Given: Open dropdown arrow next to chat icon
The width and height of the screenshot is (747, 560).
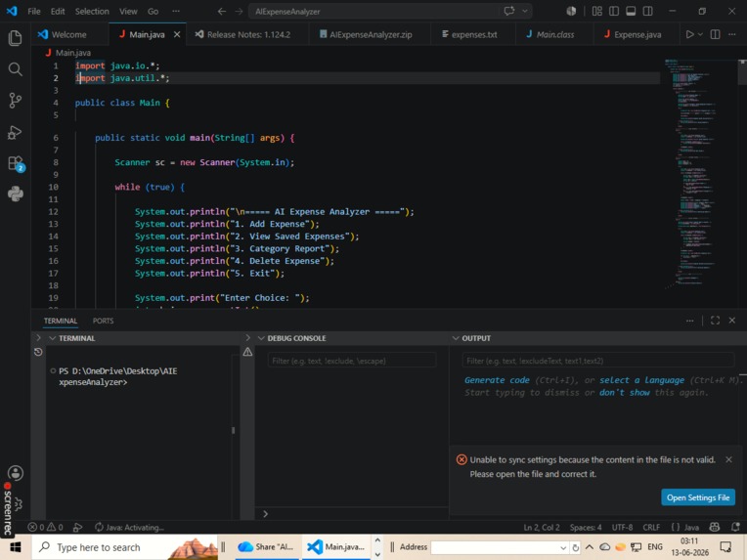Looking at the screenshot, I should (x=524, y=11).
